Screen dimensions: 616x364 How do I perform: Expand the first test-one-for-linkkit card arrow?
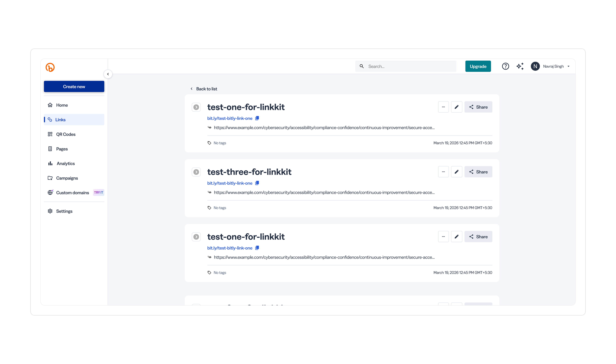pos(196,107)
